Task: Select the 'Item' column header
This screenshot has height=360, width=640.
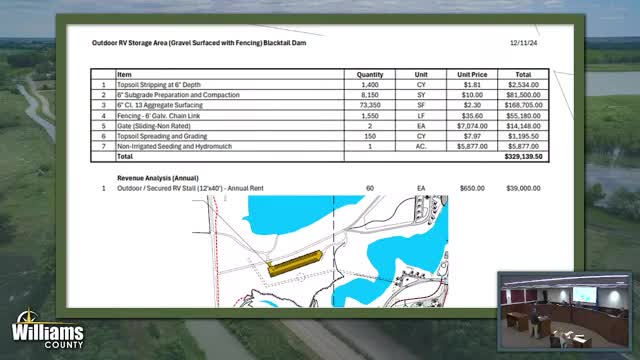Action: point(124,75)
